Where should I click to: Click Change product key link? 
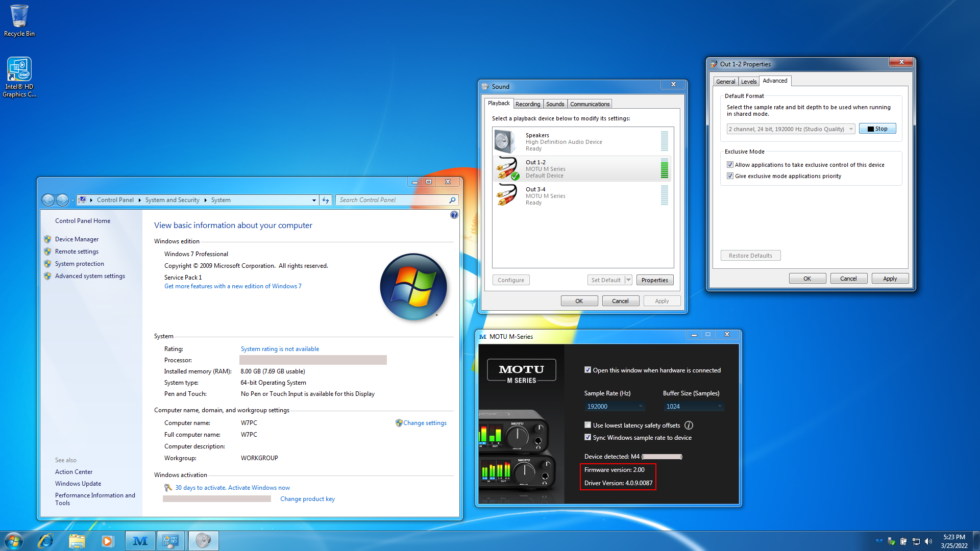(x=307, y=499)
